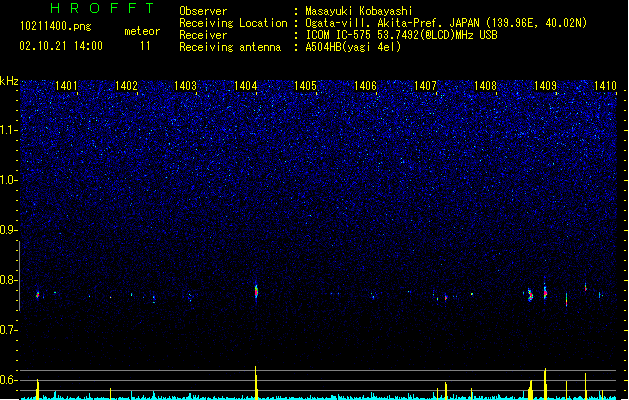Viewport: 629px width, 400px height.
Task: Click the gray vertical range bar beside 0.8
Action: tap(19, 276)
